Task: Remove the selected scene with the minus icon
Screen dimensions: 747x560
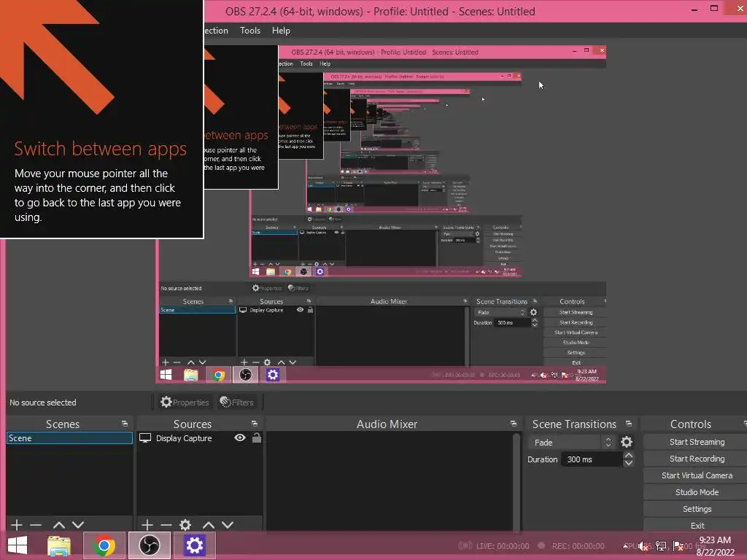Action: click(36, 525)
